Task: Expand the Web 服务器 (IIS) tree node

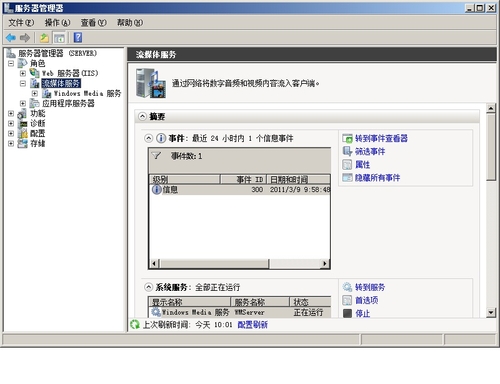Action: tap(23, 73)
